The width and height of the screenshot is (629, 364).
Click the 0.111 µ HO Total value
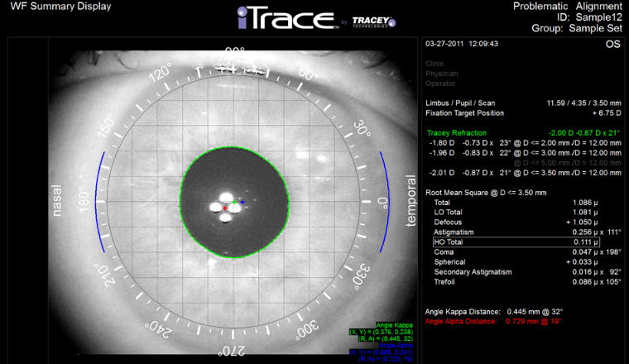(x=586, y=242)
